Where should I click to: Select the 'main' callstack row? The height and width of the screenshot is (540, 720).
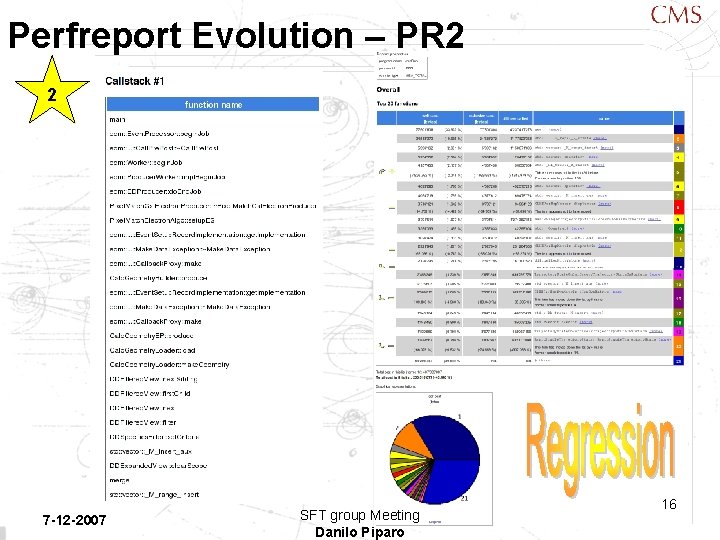[213, 119]
